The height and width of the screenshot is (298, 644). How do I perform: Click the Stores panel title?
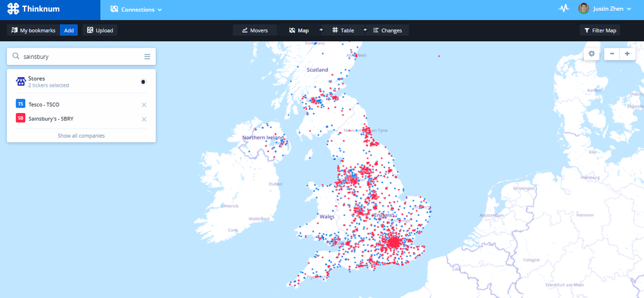point(36,78)
